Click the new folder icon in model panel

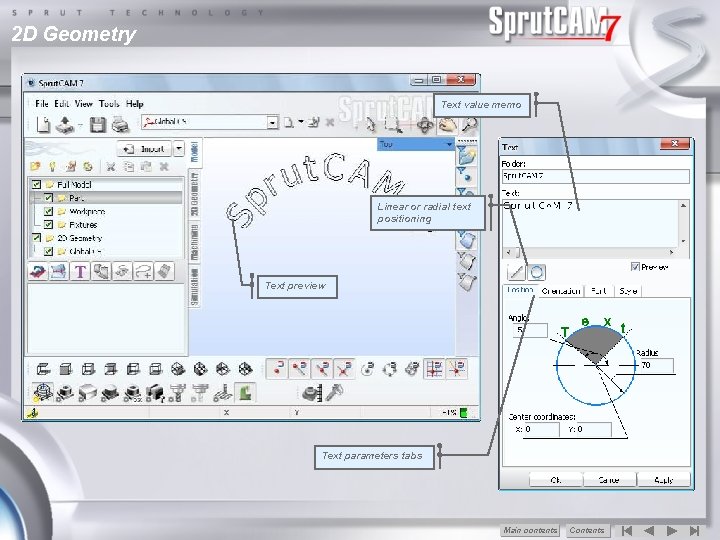point(35,166)
